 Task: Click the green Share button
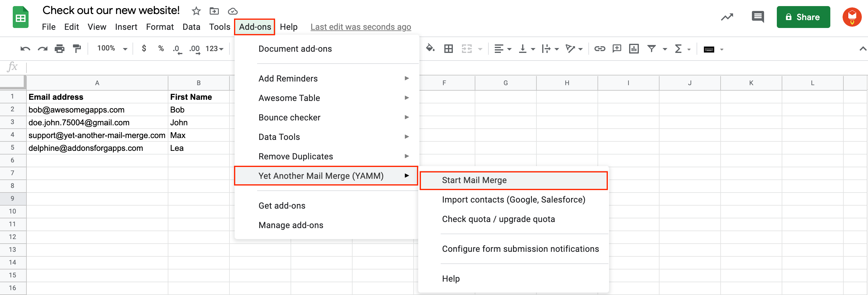click(803, 17)
